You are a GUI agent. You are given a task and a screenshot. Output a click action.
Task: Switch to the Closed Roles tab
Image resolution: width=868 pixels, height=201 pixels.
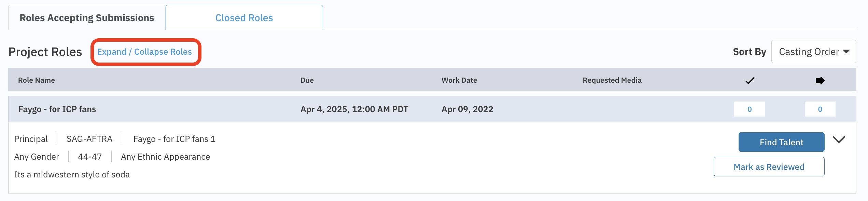[244, 18]
